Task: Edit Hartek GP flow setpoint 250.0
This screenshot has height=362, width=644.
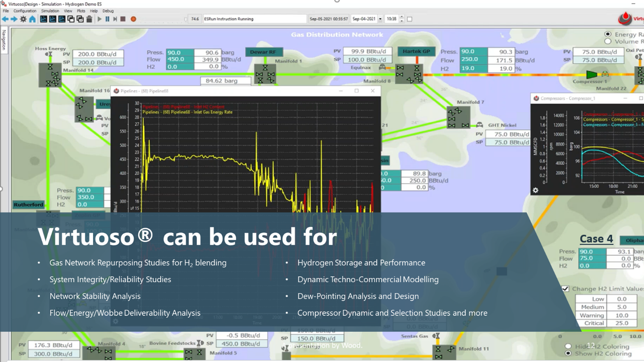Action: click(x=473, y=60)
